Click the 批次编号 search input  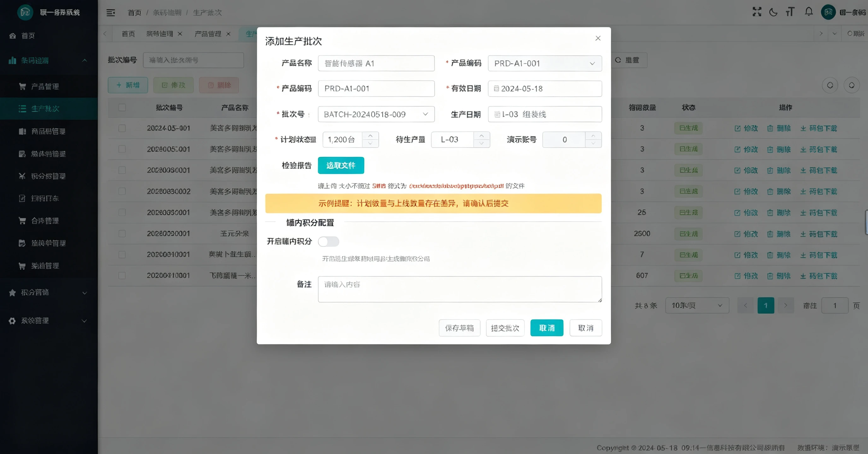pos(193,60)
